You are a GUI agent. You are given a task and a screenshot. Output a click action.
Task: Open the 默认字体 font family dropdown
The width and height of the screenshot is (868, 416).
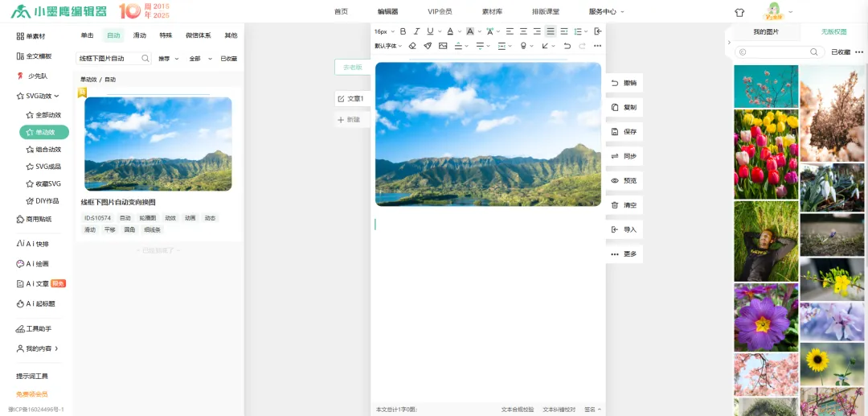[x=389, y=46]
